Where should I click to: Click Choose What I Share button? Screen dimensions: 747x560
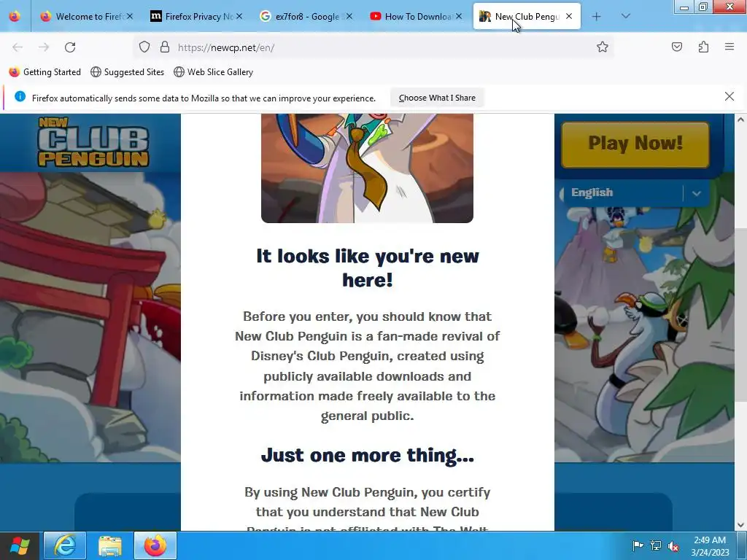point(437,98)
